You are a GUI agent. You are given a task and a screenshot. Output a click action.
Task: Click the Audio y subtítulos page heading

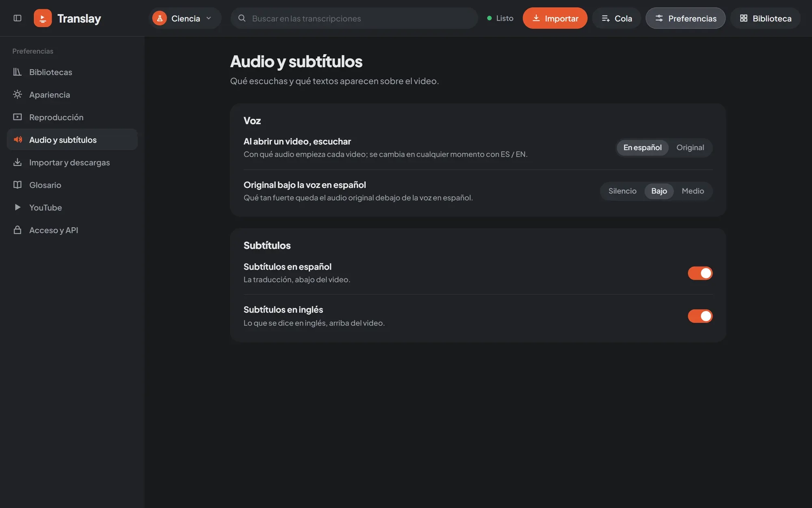coord(296,62)
